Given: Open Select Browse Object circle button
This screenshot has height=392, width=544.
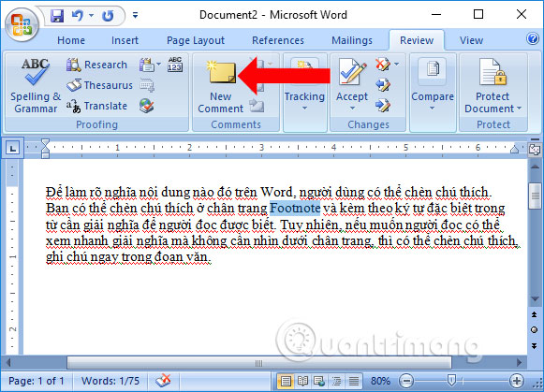Looking at the screenshot, I should click(535, 330).
